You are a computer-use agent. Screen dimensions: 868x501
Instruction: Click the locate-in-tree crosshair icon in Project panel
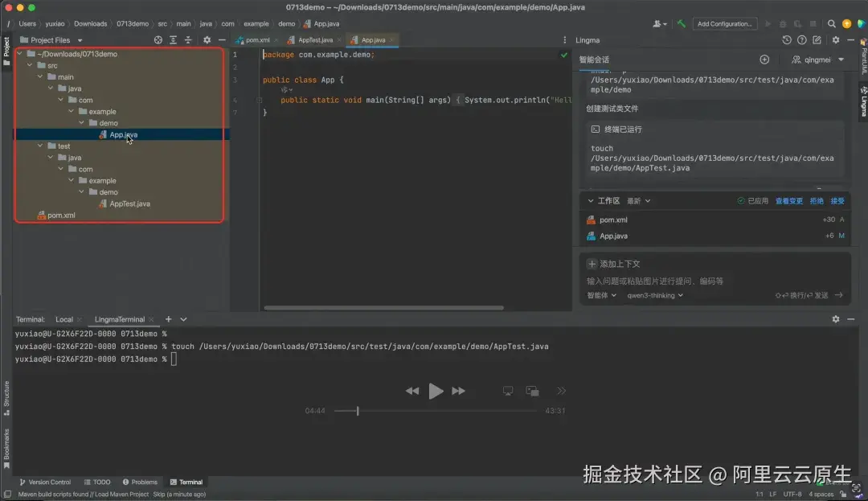point(158,40)
